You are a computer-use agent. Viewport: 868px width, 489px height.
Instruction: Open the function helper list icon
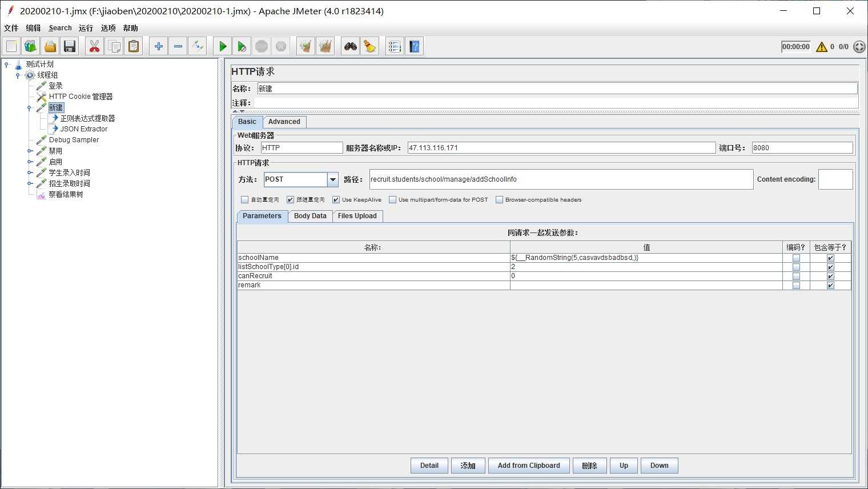tap(395, 46)
